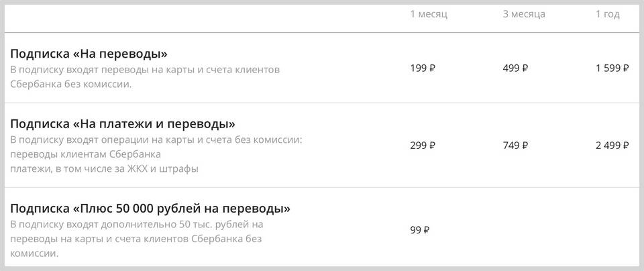Select the 299 ₽ one-month price
The width and height of the screenshot is (644, 271).
pos(422,145)
